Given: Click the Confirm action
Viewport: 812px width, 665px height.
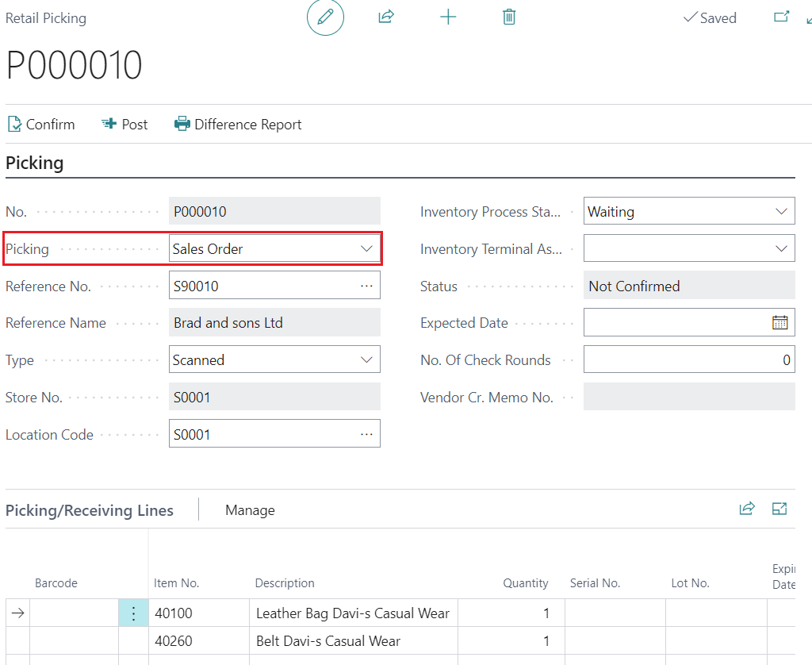Looking at the screenshot, I should [x=41, y=125].
